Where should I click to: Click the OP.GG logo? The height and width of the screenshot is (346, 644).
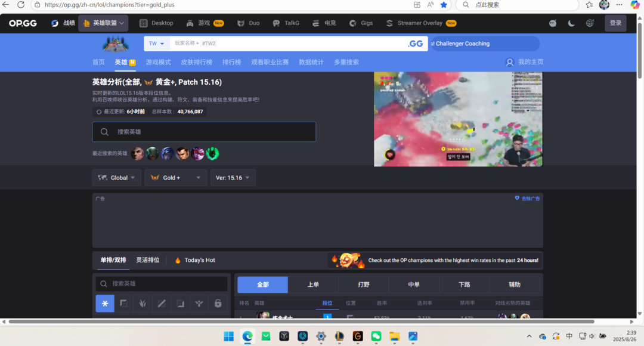[x=23, y=23]
